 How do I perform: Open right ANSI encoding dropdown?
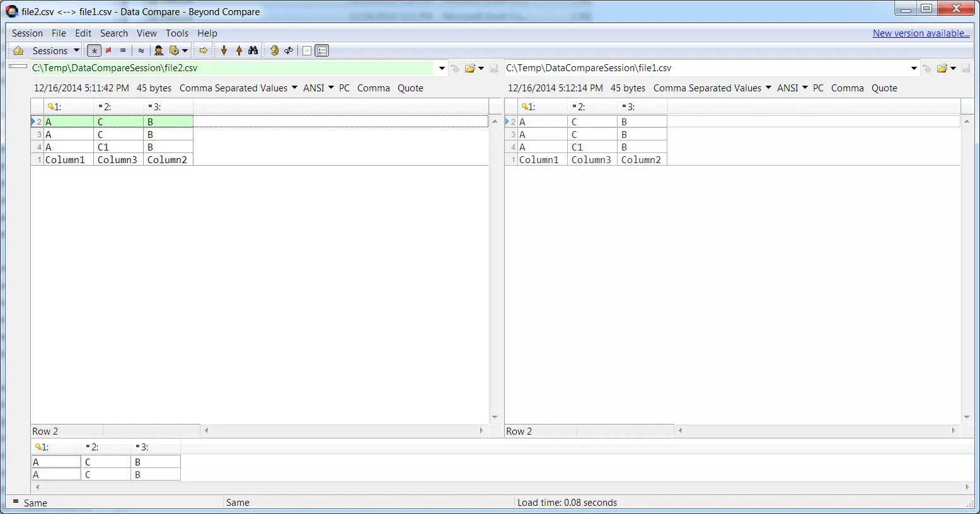(792, 88)
